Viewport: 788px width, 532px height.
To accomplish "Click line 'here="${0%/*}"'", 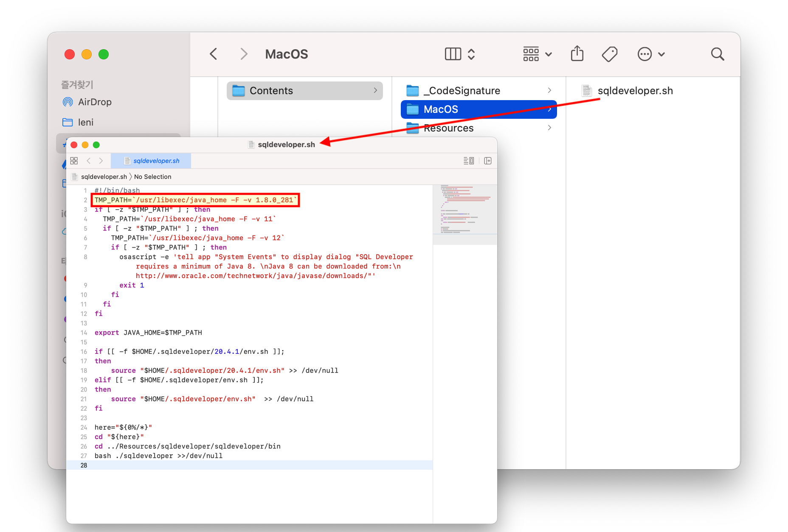I will pyautogui.click(x=123, y=427).
